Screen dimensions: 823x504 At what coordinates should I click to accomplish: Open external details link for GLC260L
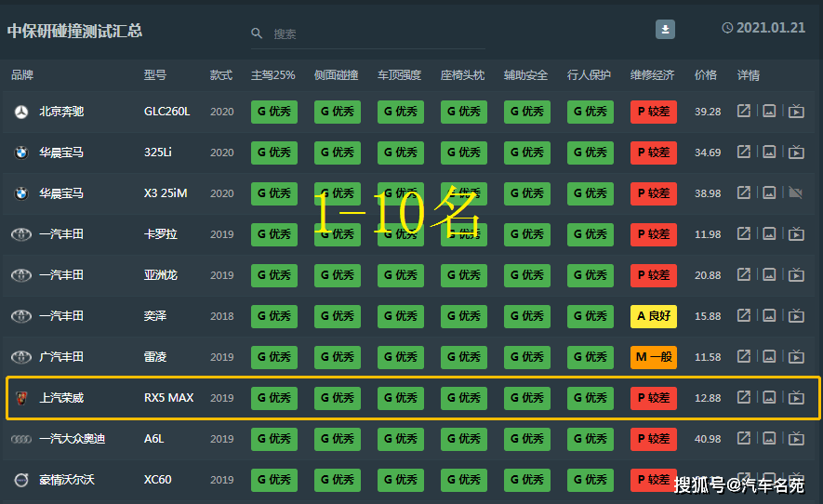point(744,112)
